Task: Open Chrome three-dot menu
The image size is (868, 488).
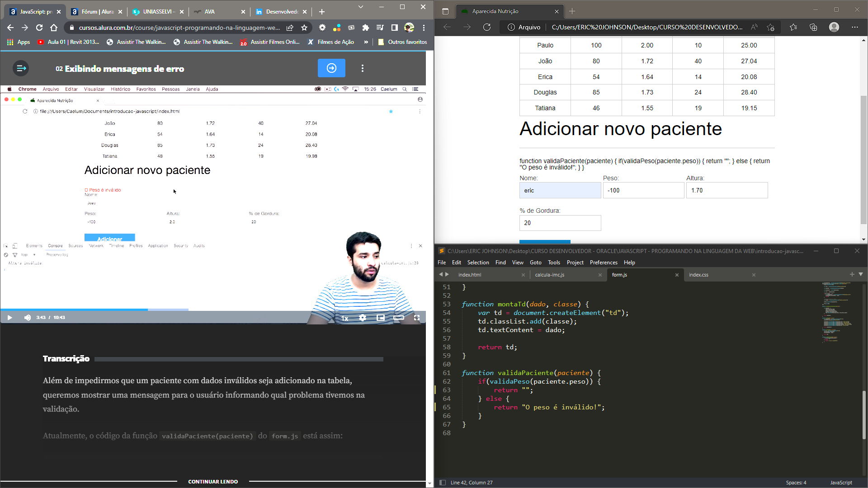Action: (424, 28)
